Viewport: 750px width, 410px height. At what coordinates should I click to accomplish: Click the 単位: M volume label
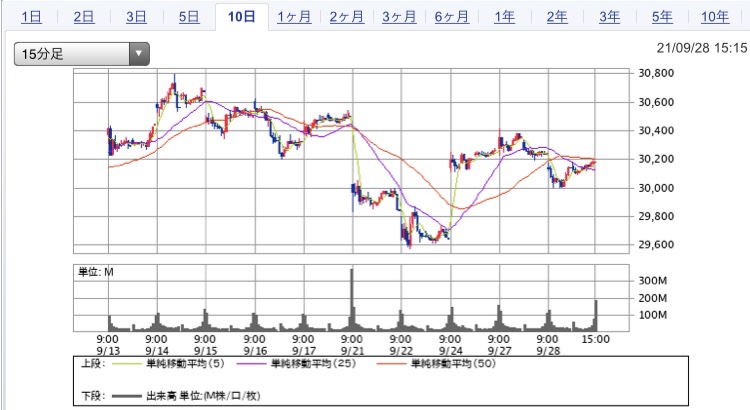click(96, 272)
